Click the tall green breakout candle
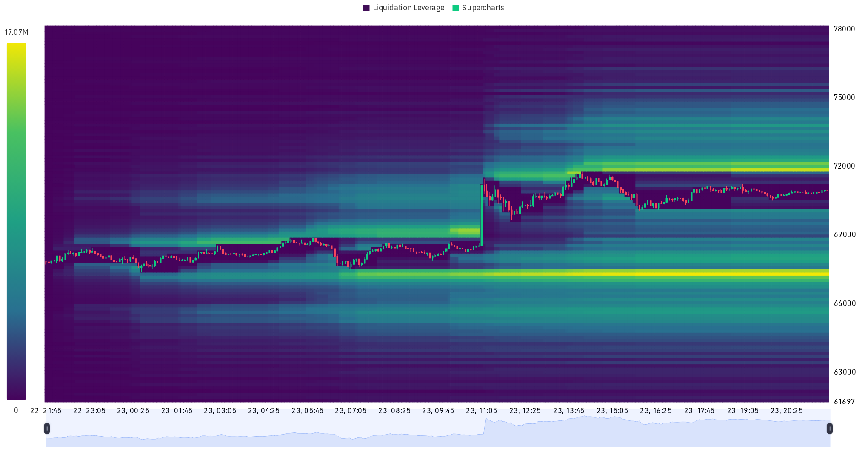Viewport: 868px width, 466px height. (482, 215)
